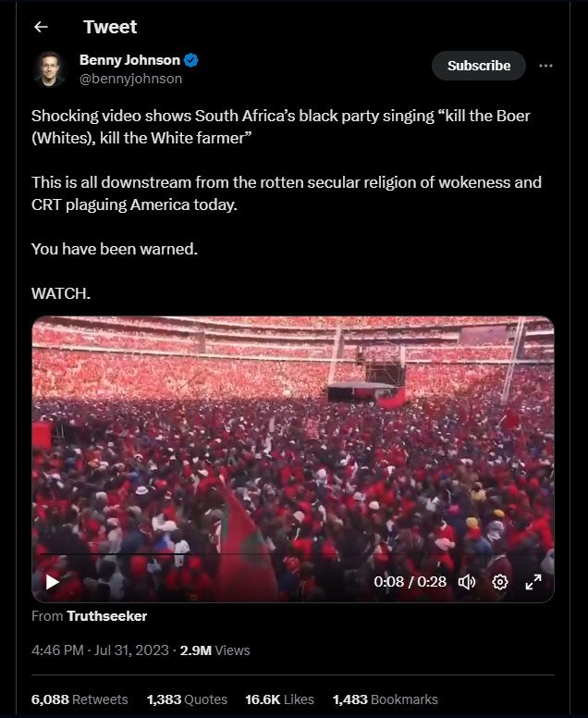This screenshot has height=718, width=588.
Task: Open the Benny Johnson display name
Action: [129, 60]
